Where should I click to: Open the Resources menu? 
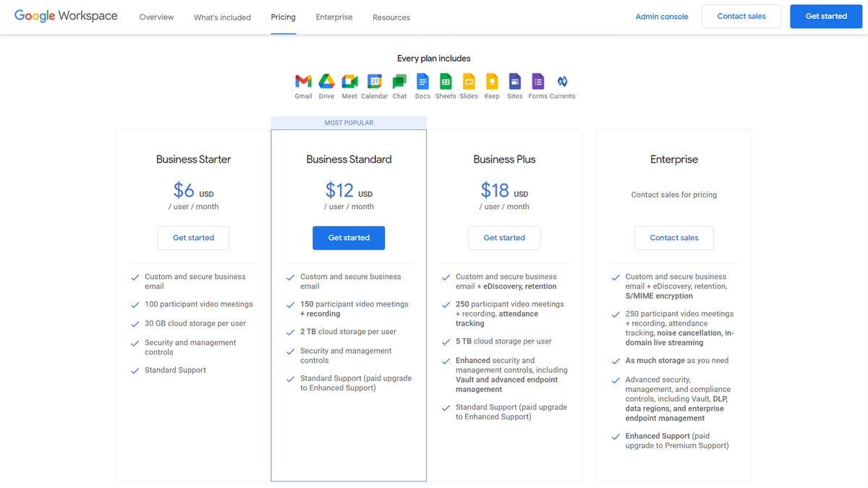[391, 17]
